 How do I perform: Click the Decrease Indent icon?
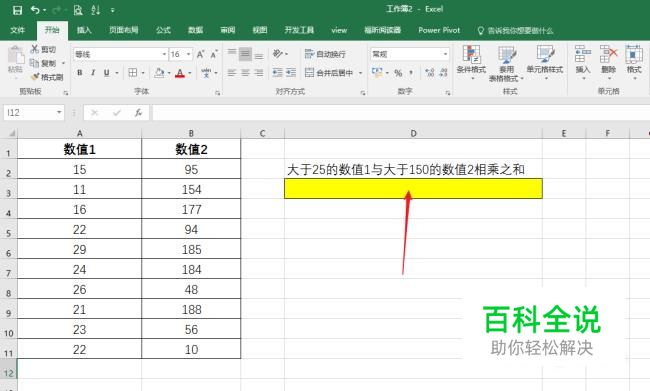(x=277, y=73)
